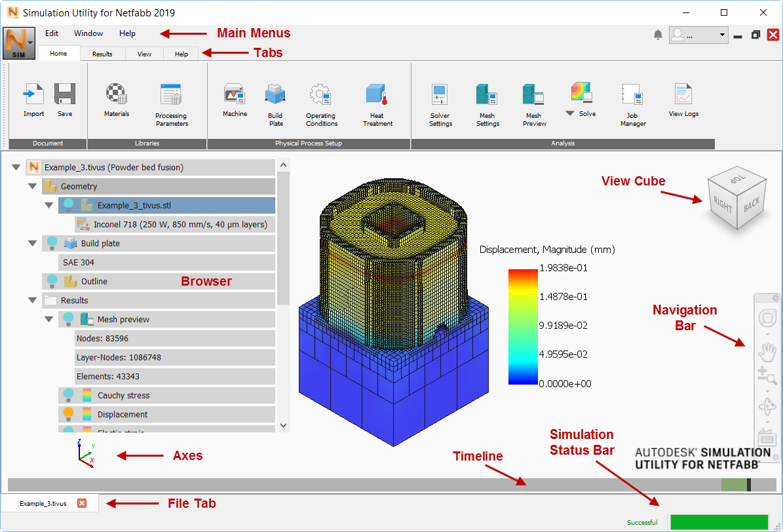Click the timeline current position marker

point(748,485)
